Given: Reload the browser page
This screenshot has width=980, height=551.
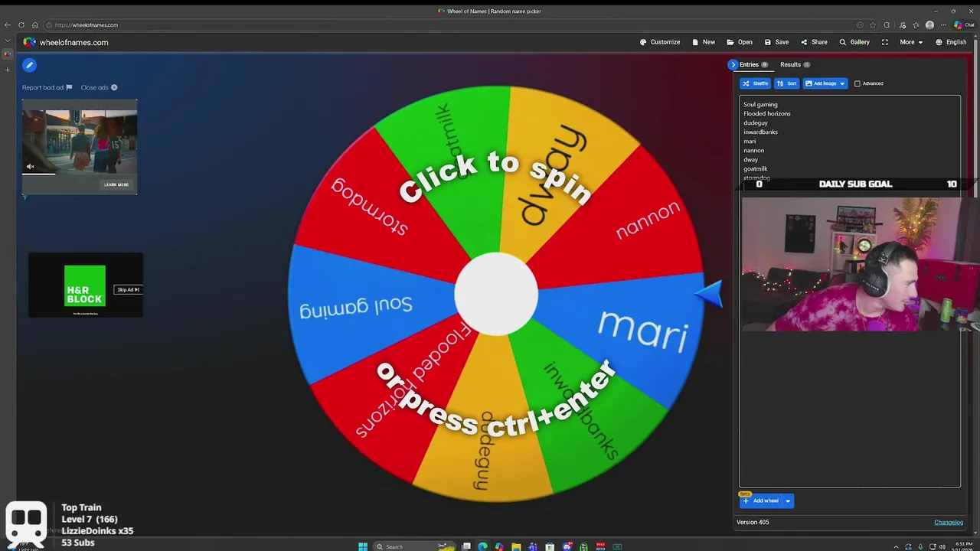Looking at the screenshot, I should pyautogui.click(x=21, y=25).
